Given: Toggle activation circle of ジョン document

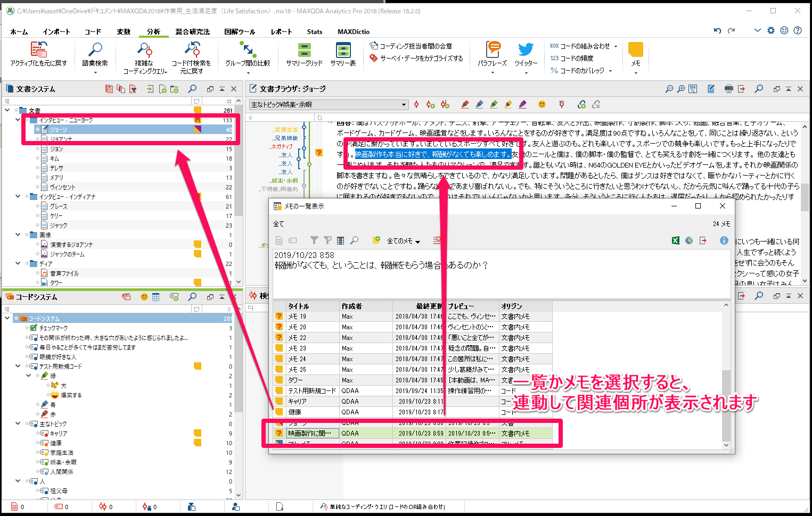Looking at the screenshot, I should click(37, 149).
